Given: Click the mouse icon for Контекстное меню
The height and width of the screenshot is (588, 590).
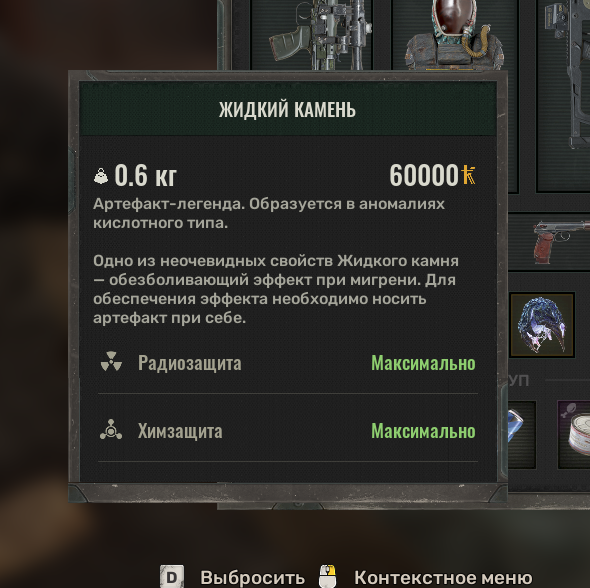Looking at the screenshot, I should pyautogui.click(x=327, y=576).
